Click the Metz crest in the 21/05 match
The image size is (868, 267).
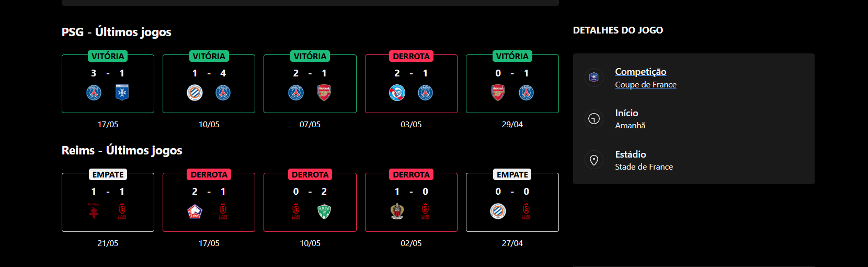[94, 212]
